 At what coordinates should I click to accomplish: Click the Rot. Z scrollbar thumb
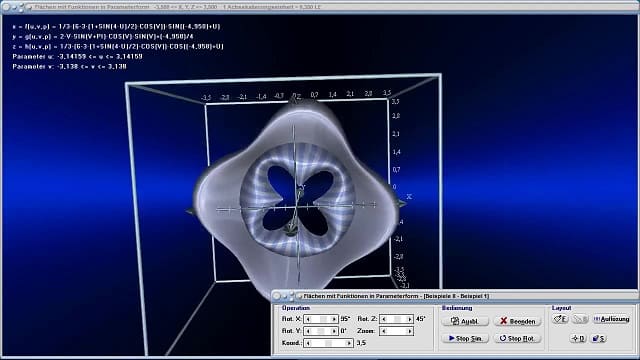[x=398, y=319]
